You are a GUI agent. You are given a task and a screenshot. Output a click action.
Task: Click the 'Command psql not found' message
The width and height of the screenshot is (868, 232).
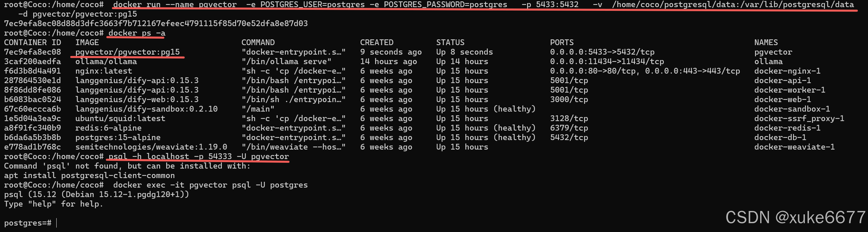[x=127, y=166]
